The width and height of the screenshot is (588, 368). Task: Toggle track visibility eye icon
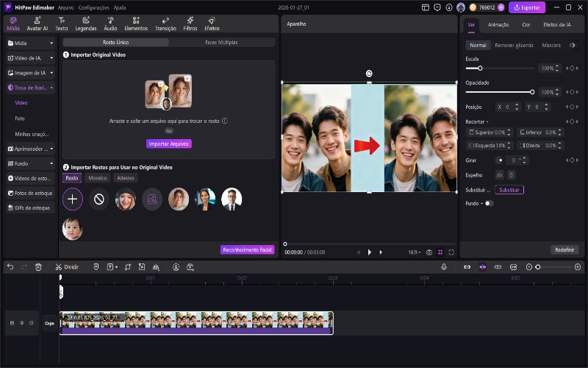tap(22, 323)
